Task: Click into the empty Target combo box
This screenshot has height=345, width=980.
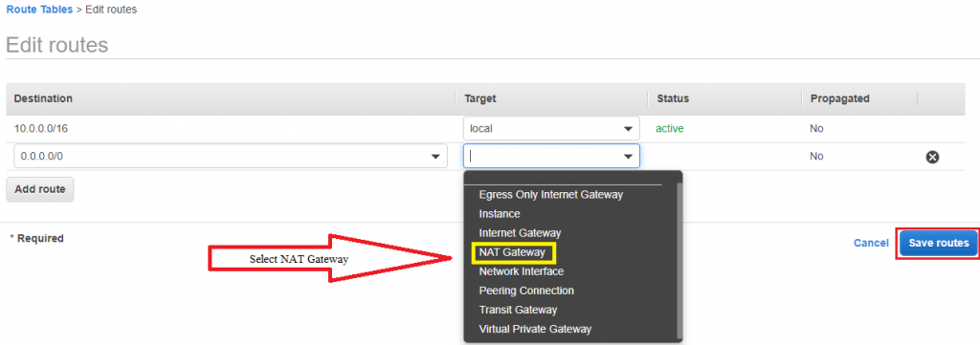Action: [x=551, y=156]
